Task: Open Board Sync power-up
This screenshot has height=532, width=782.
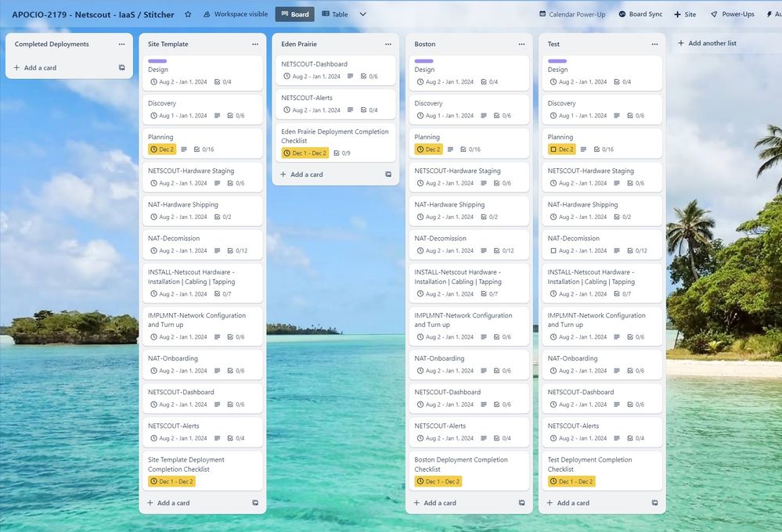Action: click(640, 14)
